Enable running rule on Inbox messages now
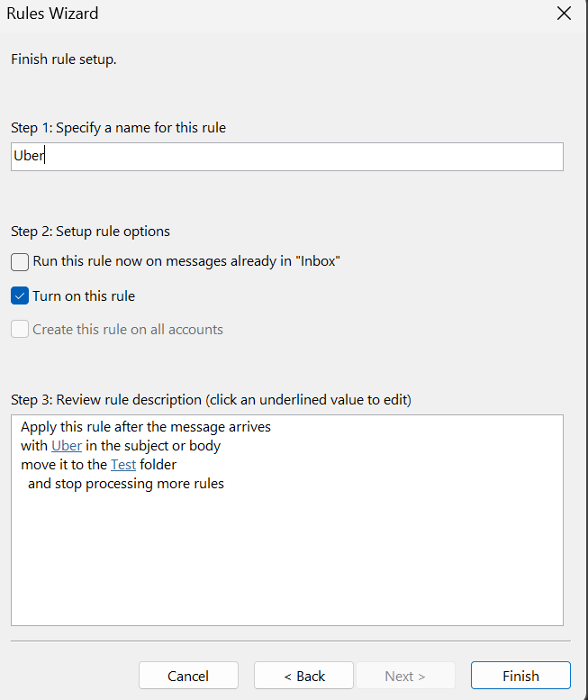588x700 pixels. coord(20,262)
